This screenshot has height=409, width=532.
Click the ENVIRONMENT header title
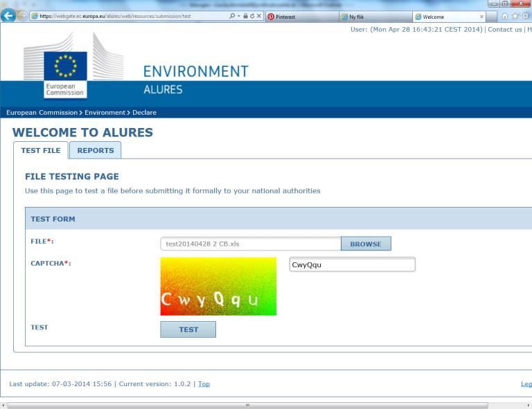(196, 71)
